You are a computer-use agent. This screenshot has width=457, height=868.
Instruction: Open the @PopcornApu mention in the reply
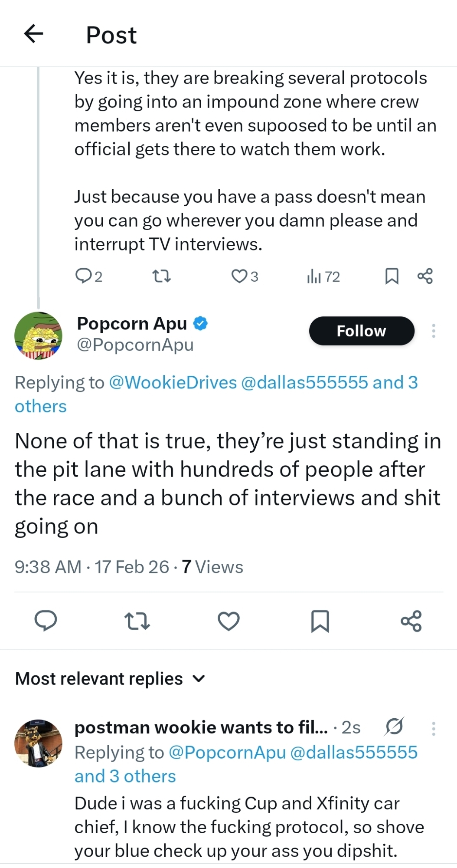(227, 753)
